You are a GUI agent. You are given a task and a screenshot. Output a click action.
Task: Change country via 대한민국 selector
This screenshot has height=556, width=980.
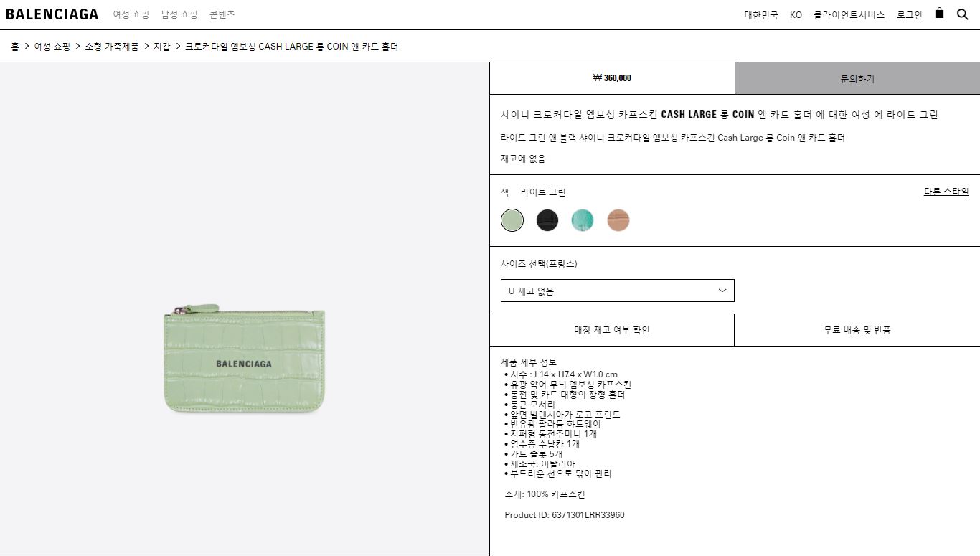761,14
